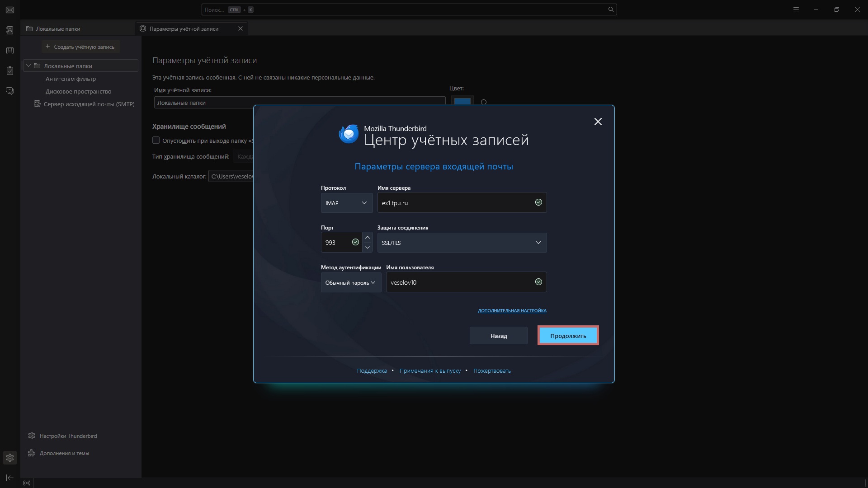
Task: Increase the port number with up arrow
Action: 368,238
